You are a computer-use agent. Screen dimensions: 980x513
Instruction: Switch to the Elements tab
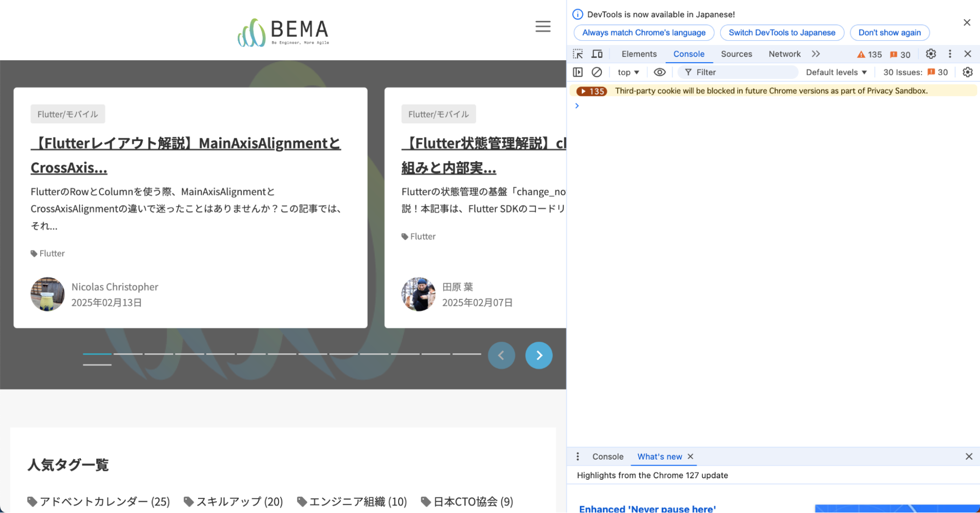click(x=639, y=54)
